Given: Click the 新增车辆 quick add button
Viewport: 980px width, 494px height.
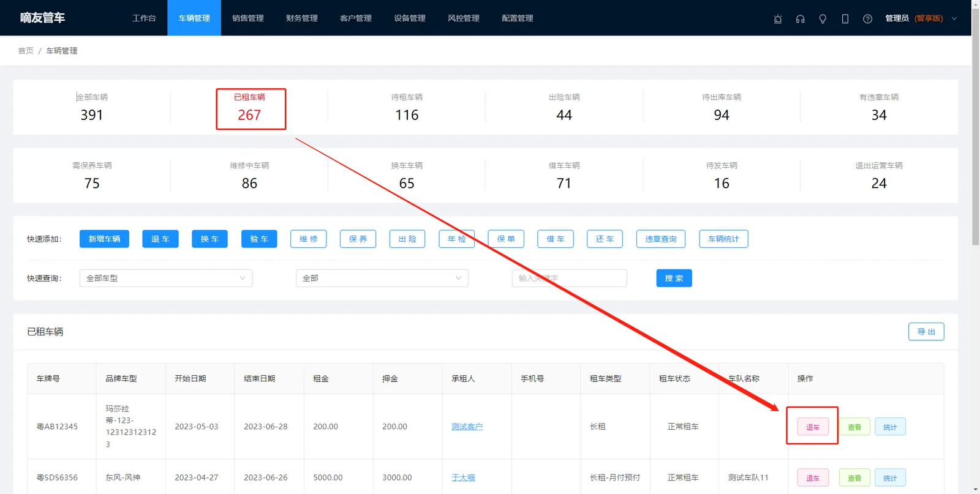Looking at the screenshot, I should pos(104,239).
